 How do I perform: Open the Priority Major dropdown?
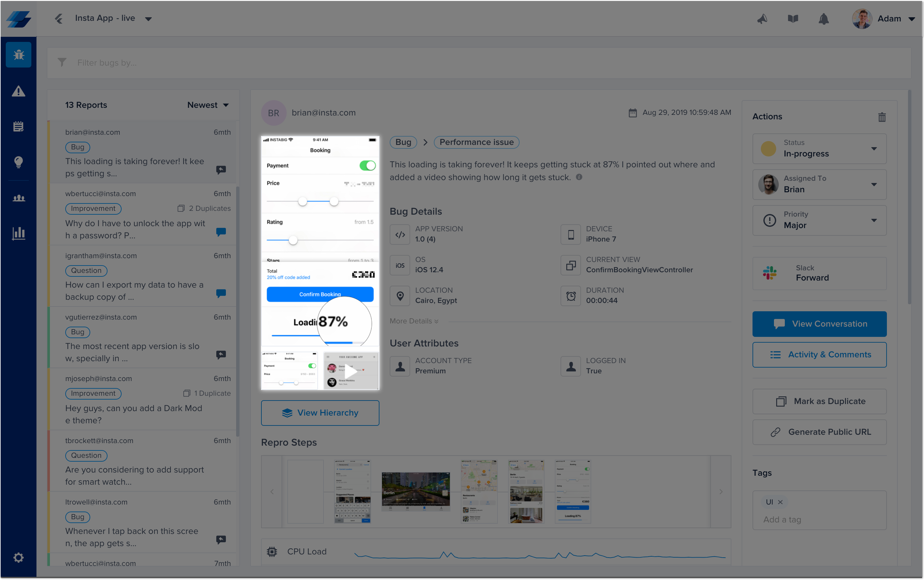(x=819, y=220)
